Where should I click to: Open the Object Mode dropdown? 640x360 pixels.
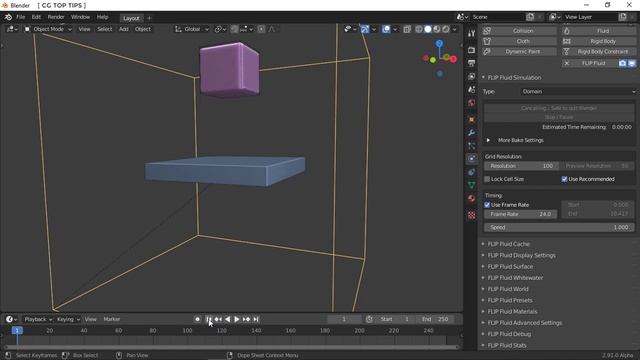pyautogui.click(x=48, y=29)
